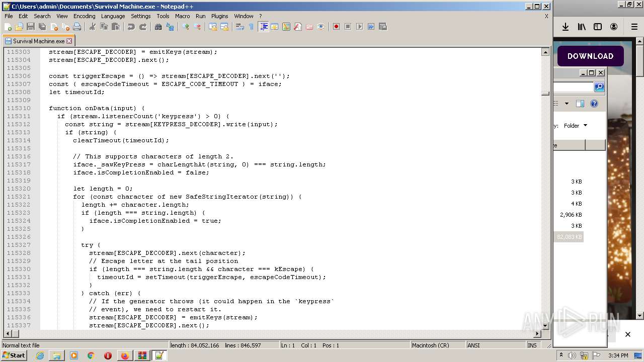Open Firefox account icon
The height and width of the screenshot is (362, 644).
click(614, 27)
